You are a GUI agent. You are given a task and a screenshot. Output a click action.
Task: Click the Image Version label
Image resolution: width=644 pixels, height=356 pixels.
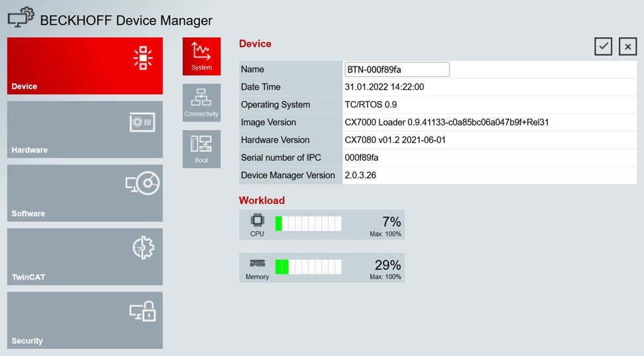click(x=268, y=122)
